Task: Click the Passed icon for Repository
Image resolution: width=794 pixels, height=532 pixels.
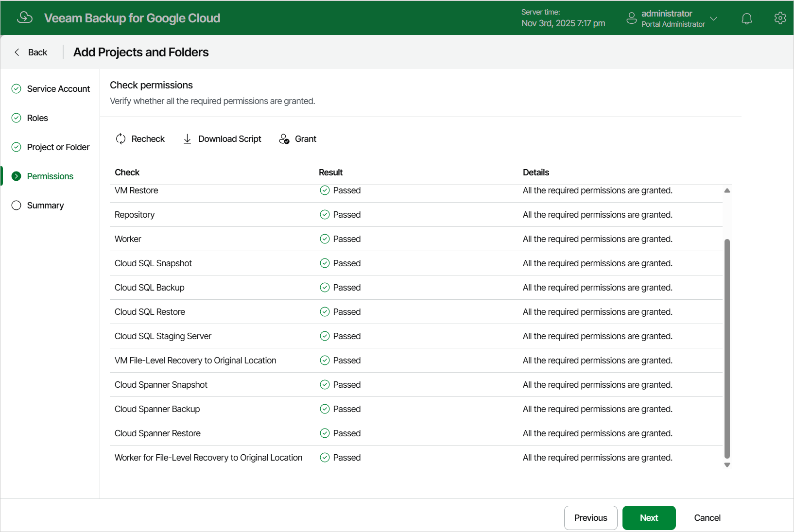Action: [x=325, y=215]
